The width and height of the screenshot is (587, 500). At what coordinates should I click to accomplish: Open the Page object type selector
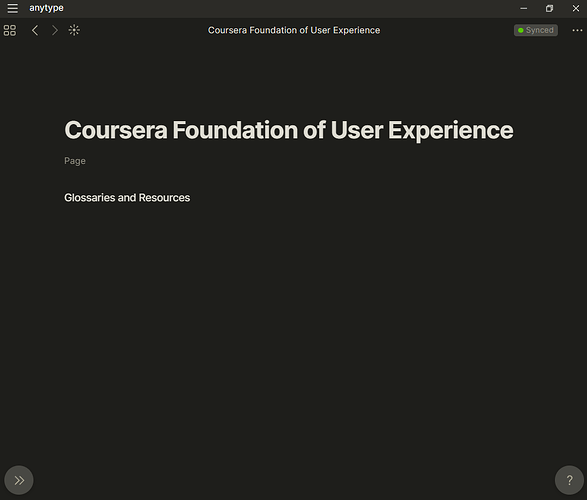[x=75, y=161]
